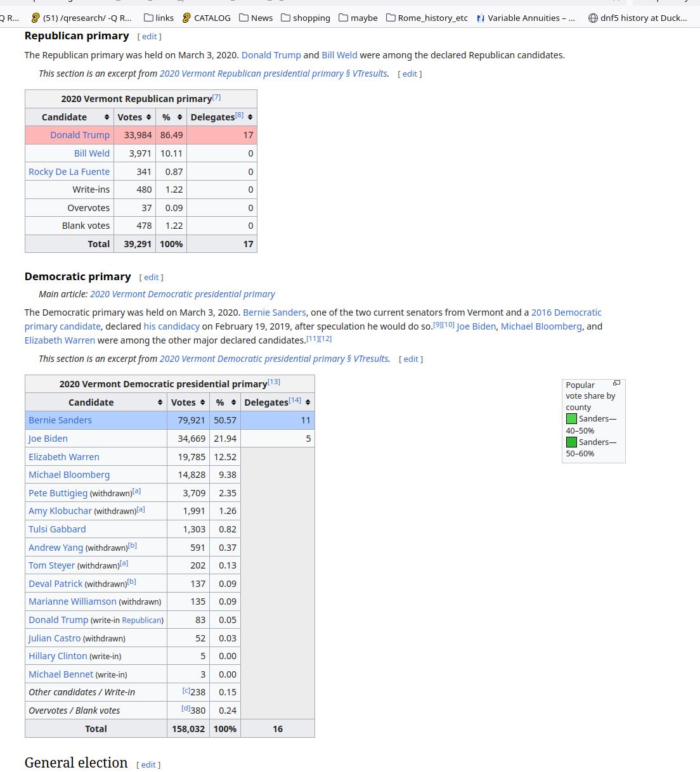Click the Sanders 40–50% green legend swatch

[x=571, y=419]
